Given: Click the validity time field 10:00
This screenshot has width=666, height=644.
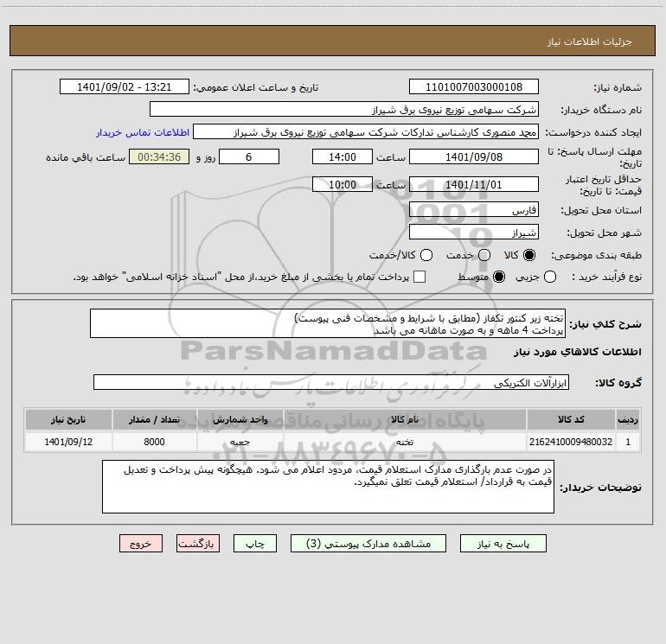Looking at the screenshot, I should [x=343, y=184].
